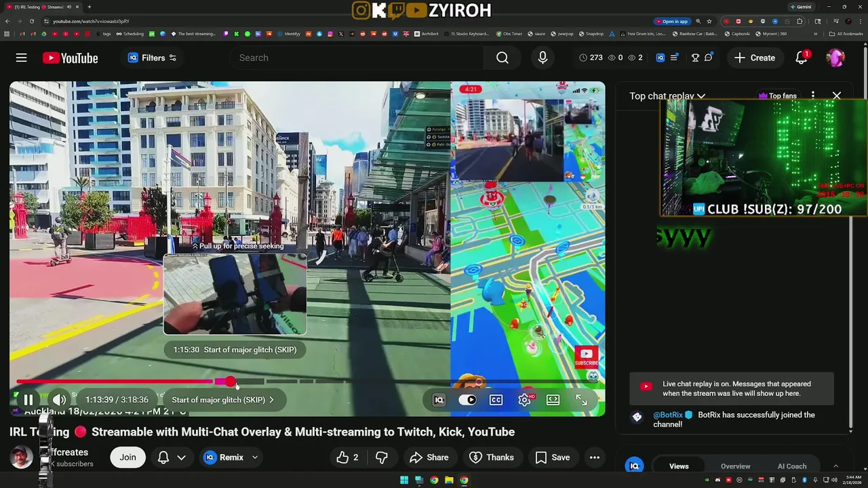Pause the video

click(x=28, y=400)
